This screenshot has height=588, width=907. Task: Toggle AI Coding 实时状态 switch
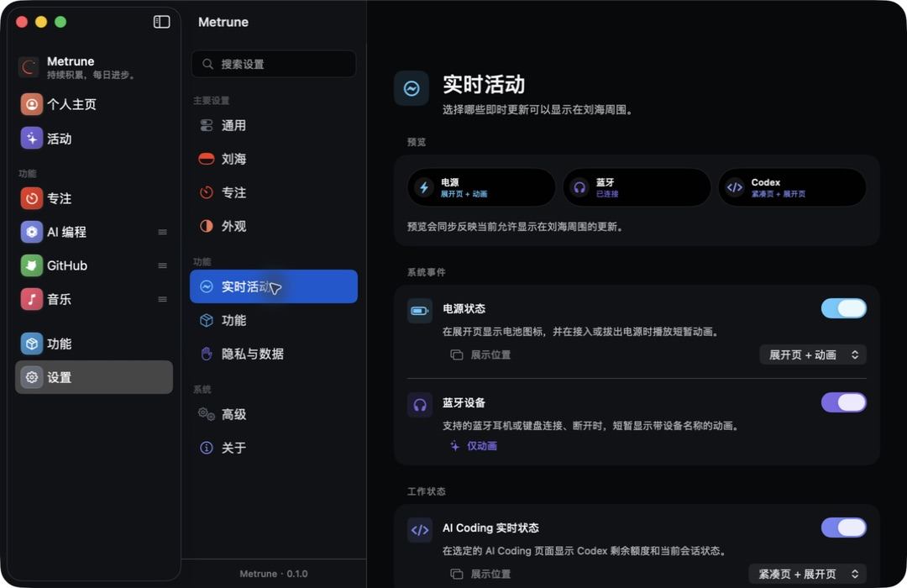[843, 528]
